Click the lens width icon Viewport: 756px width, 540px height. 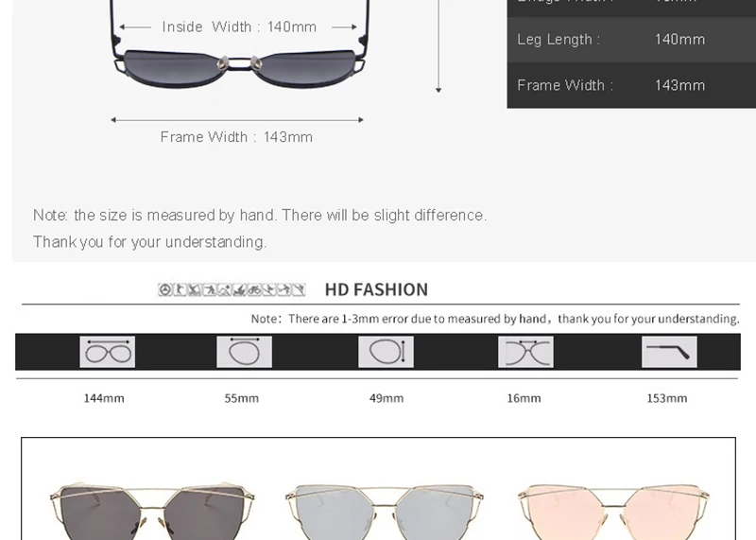244,352
